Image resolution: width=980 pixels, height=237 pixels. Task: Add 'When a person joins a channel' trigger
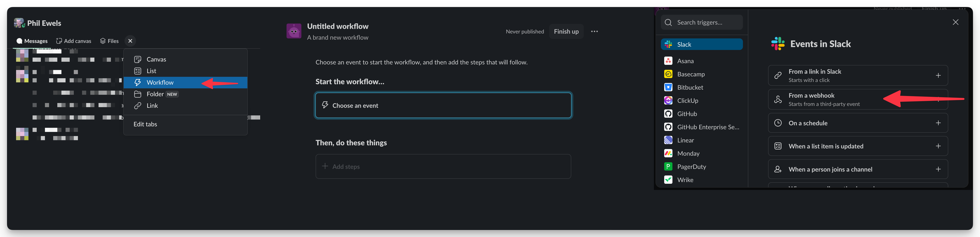point(938,169)
